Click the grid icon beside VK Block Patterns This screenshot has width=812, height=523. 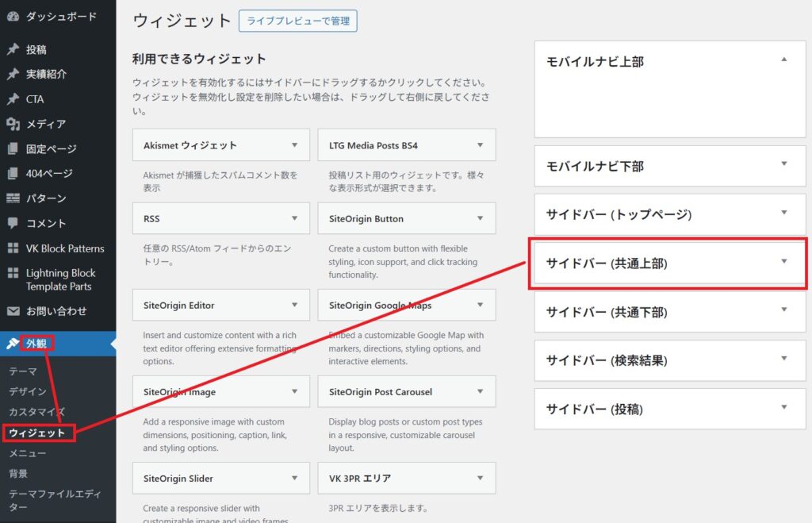13,248
